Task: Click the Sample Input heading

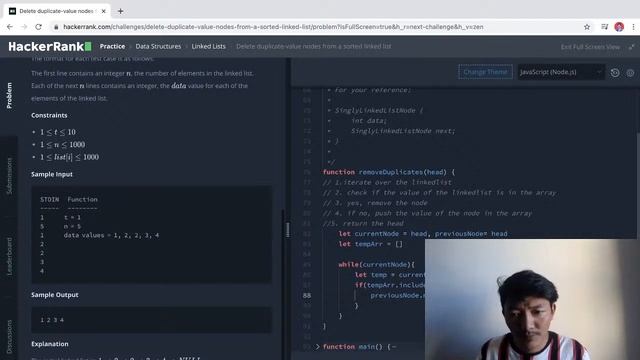Action: coord(52,174)
